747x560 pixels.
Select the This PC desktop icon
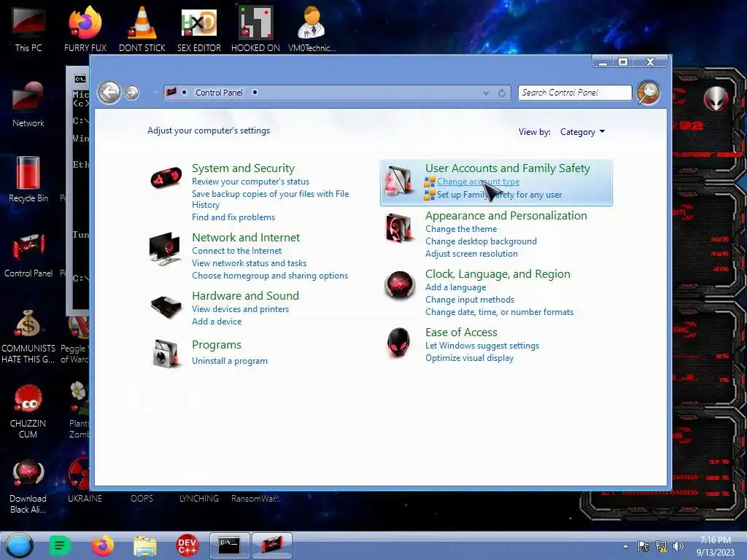[x=28, y=29]
